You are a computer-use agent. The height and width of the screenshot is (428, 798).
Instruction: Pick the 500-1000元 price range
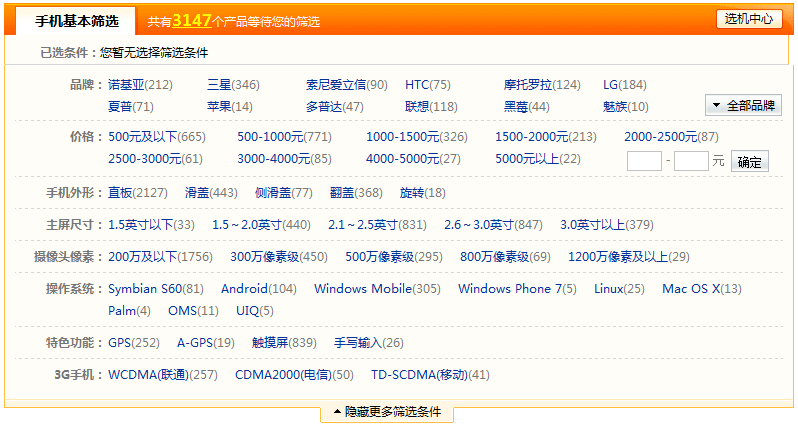pyautogui.click(x=269, y=137)
